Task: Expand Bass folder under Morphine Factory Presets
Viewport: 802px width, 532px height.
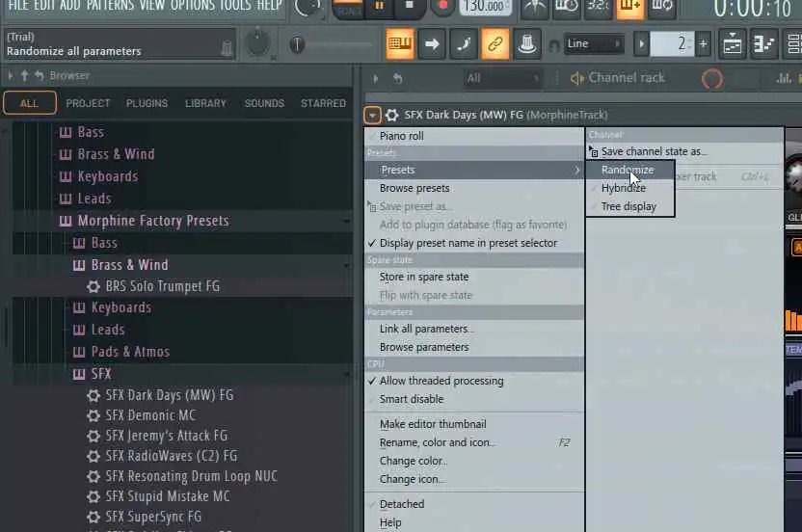Action: coord(104,243)
